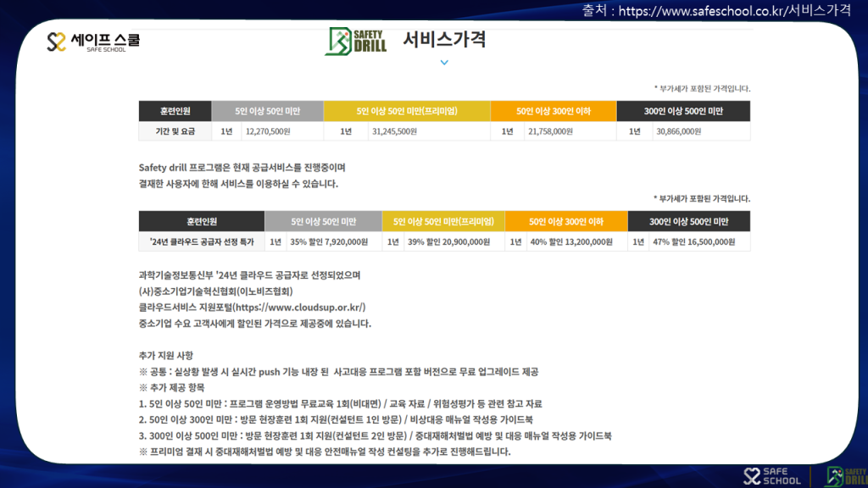
Task: Click the 서비스가격 page title
Action: 444,39
